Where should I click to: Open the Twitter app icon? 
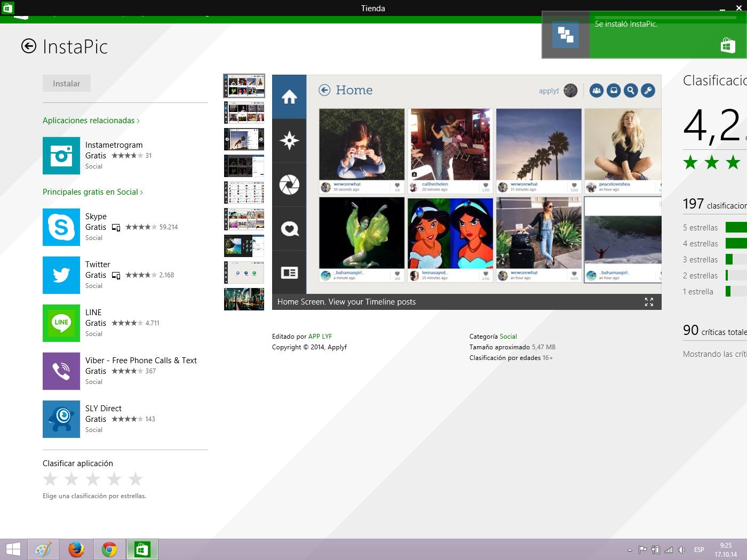(61, 275)
